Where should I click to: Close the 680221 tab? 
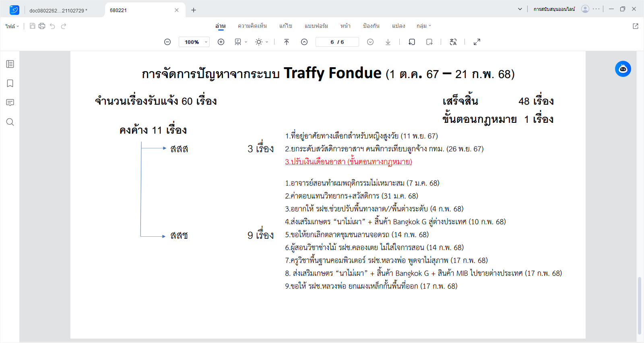point(177,10)
